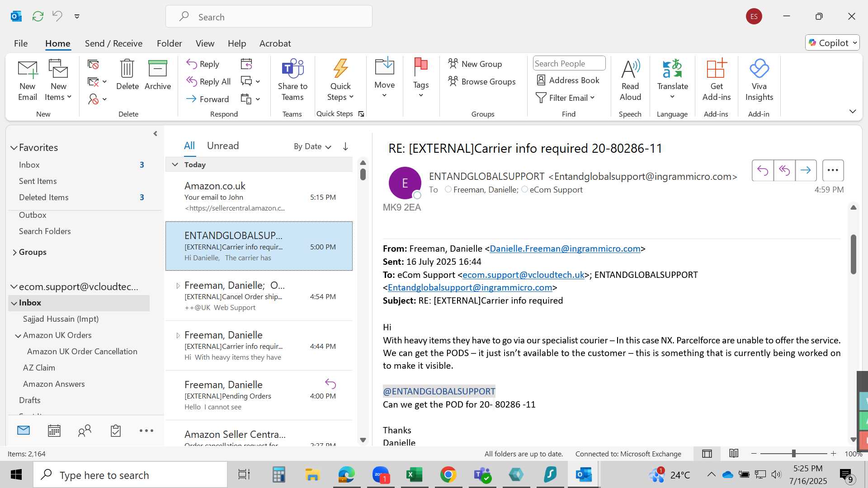Open Quick Steps gallery
This screenshot has width=868, height=488.
[340, 80]
